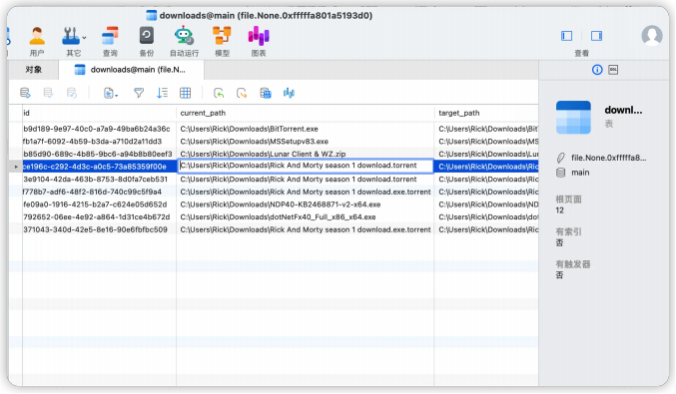Open the 模型 (Model) tool

click(x=222, y=41)
